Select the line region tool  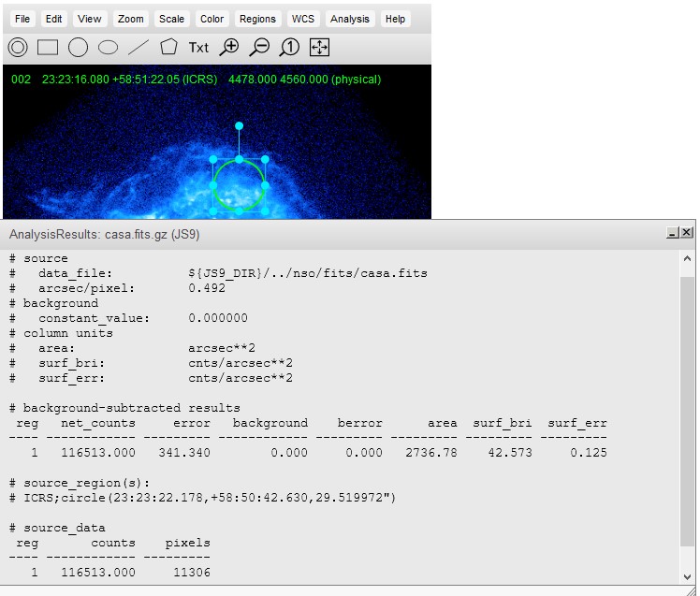click(x=139, y=47)
